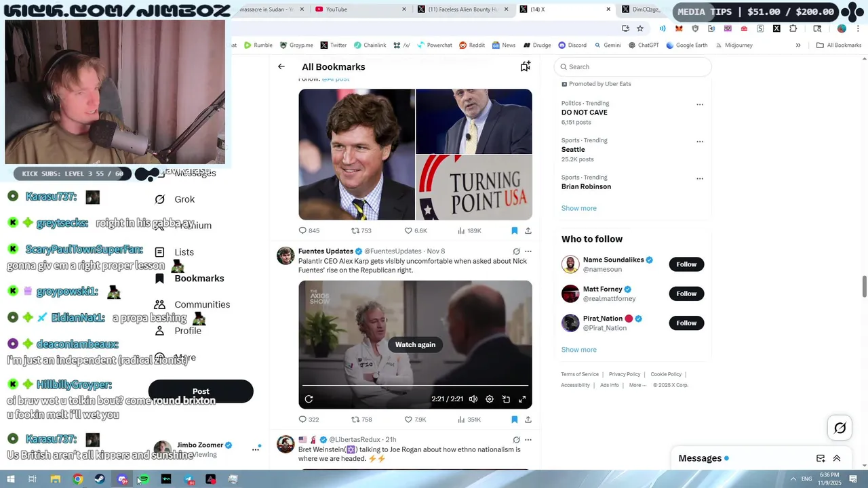The image size is (868, 488).
Task: Open Grok explain icon on LibertasRedux post
Action: click(x=516, y=440)
